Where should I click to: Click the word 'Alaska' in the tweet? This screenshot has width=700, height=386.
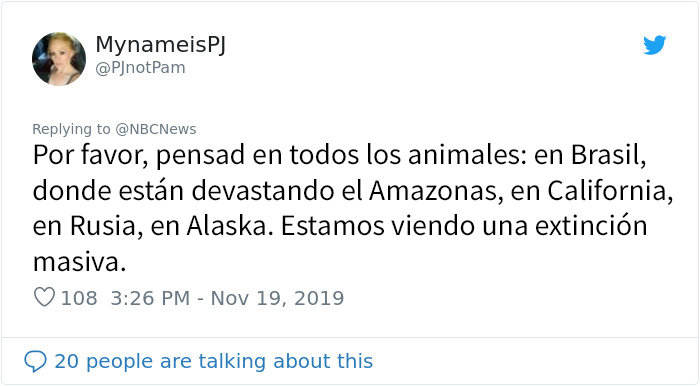pos(229,226)
